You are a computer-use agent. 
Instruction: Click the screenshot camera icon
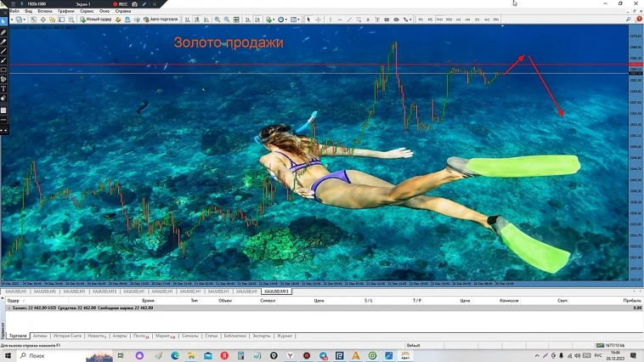[x=134, y=4]
